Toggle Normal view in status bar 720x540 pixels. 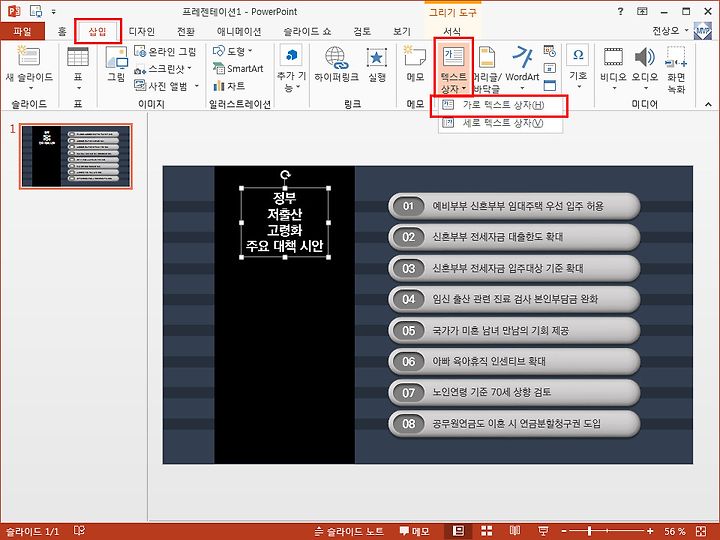point(458,531)
